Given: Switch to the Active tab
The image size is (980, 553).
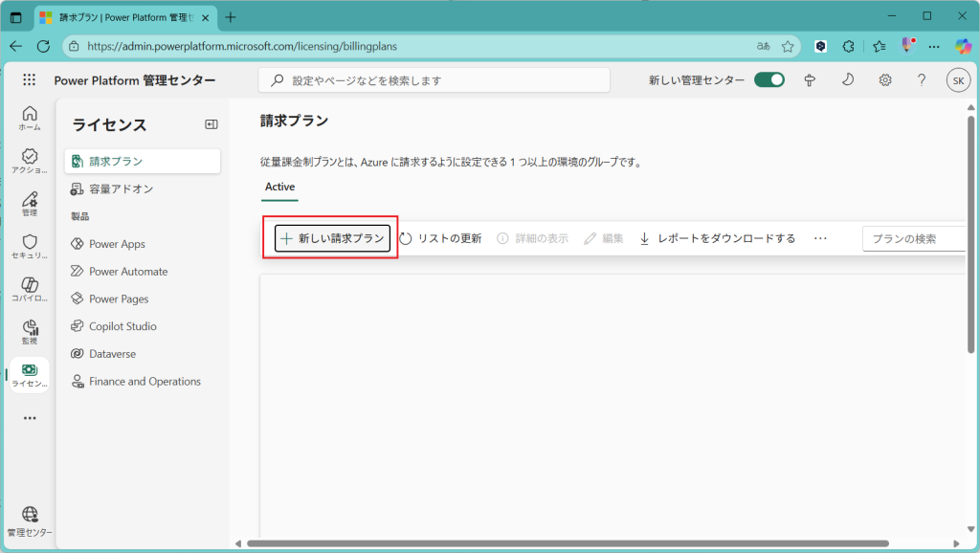Looking at the screenshot, I should pos(279,187).
